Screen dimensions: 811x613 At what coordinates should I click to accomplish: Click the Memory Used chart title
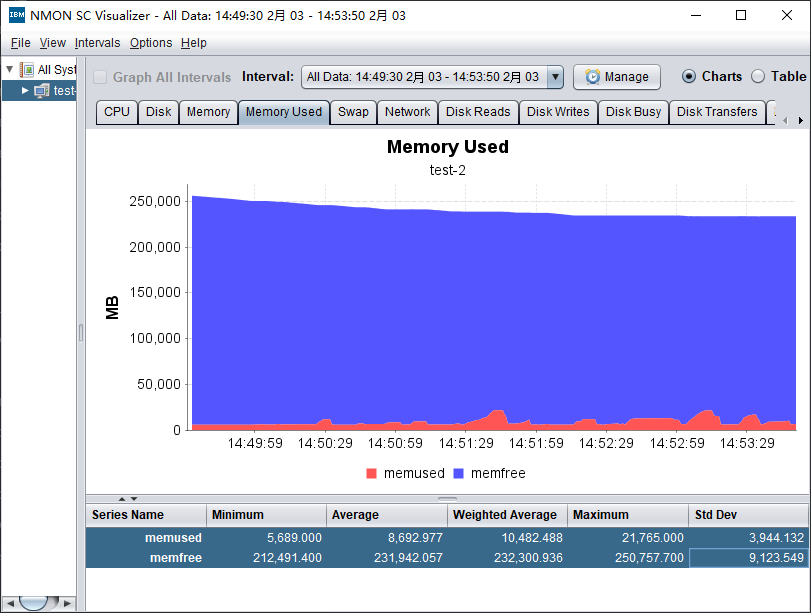tap(448, 147)
